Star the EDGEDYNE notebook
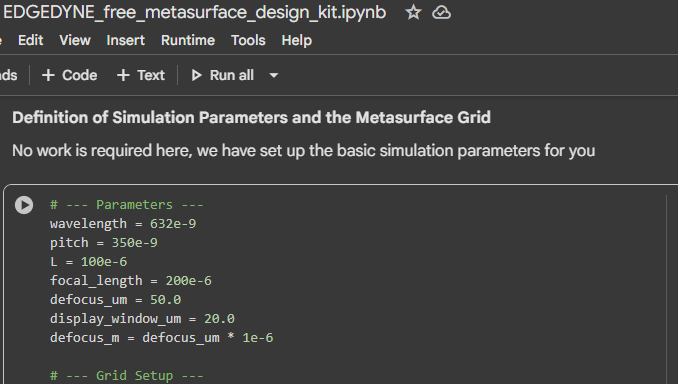Image resolution: width=678 pixels, height=384 pixels. [x=413, y=12]
